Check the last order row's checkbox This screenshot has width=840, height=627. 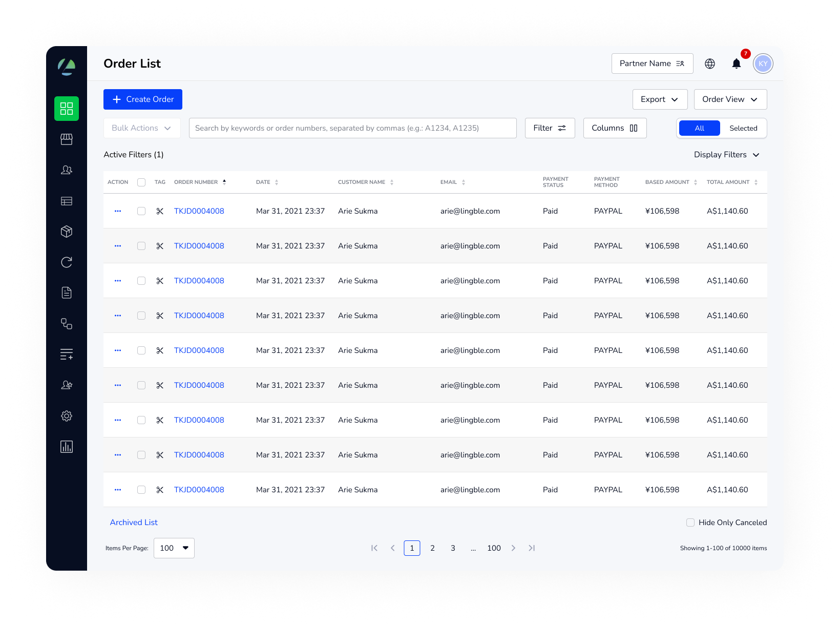pyautogui.click(x=141, y=490)
